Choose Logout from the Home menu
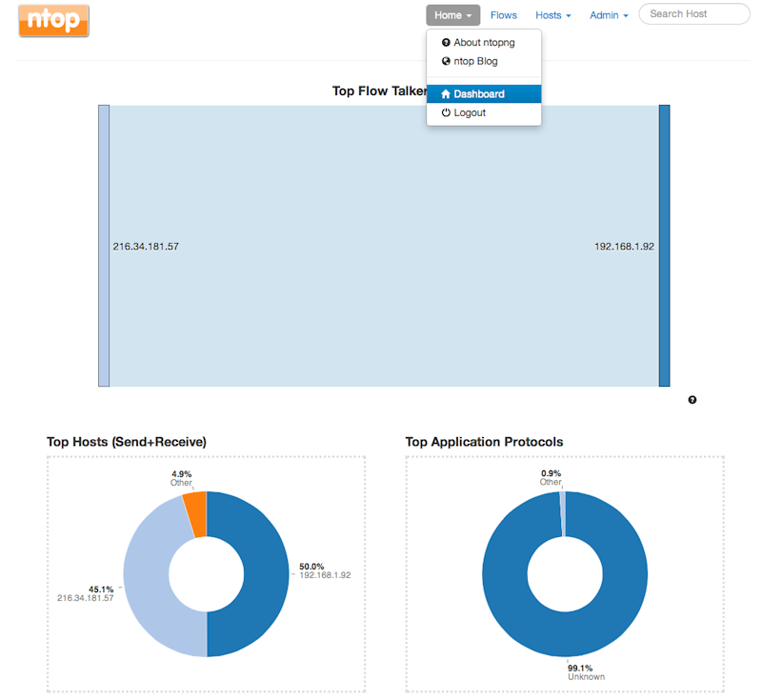 pyautogui.click(x=471, y=112)
